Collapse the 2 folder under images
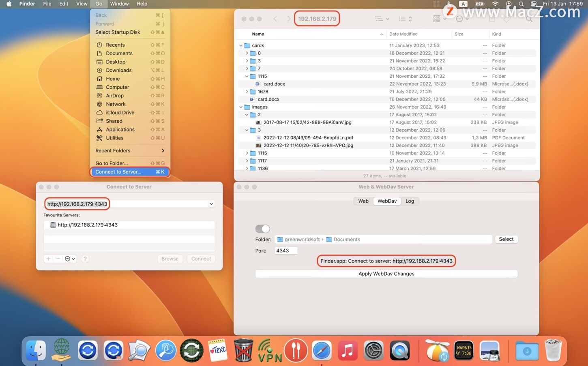The width and height of the screenshot is (588, 366). [247, 115]
